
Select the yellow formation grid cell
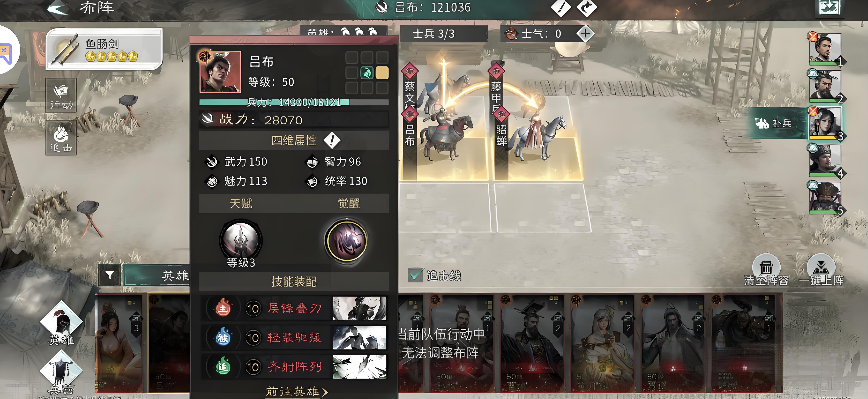pyautogui.click(x=382, y=73)
